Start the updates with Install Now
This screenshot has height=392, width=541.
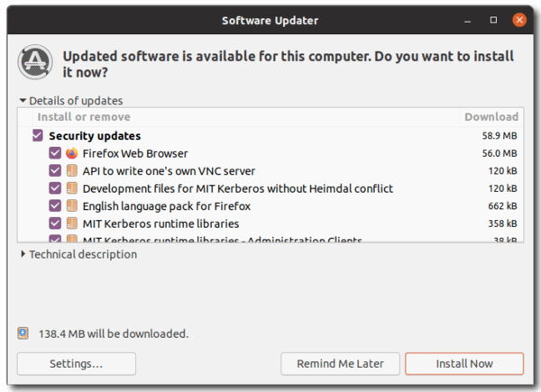(x=463, y=364)
